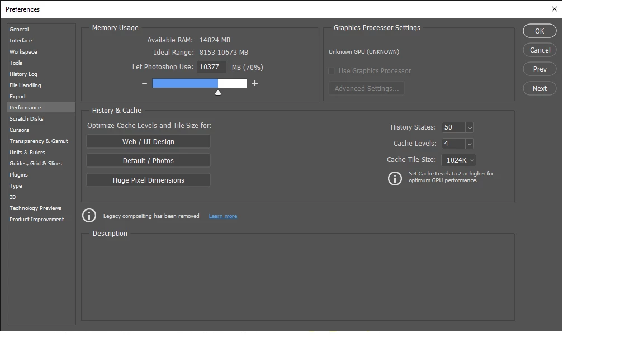Image resolution: width=644 pixels, height=362 pixels.
Task: Choose Default / Photos cache preset
Action: pos(148,160)
